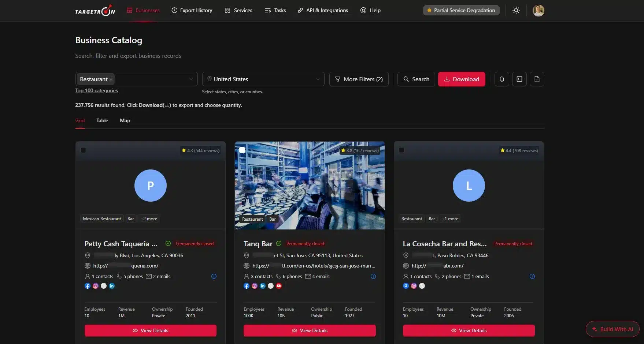Select the La Cosecha card checkbox
Image resolution: width=644 pixels, height=344 pixels.
401,150
